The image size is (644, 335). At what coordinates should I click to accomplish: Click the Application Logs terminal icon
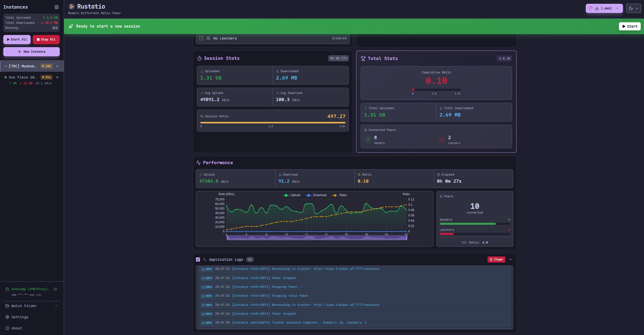click(205, 259)
